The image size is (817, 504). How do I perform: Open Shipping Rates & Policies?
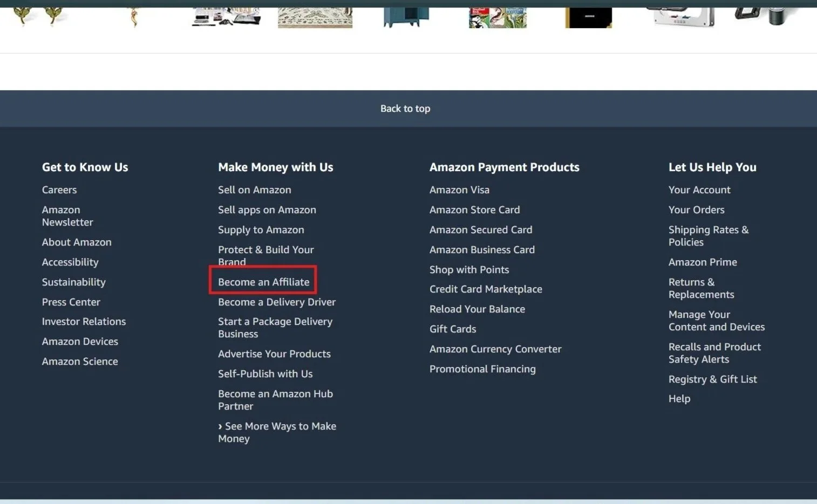click(709, 236)
